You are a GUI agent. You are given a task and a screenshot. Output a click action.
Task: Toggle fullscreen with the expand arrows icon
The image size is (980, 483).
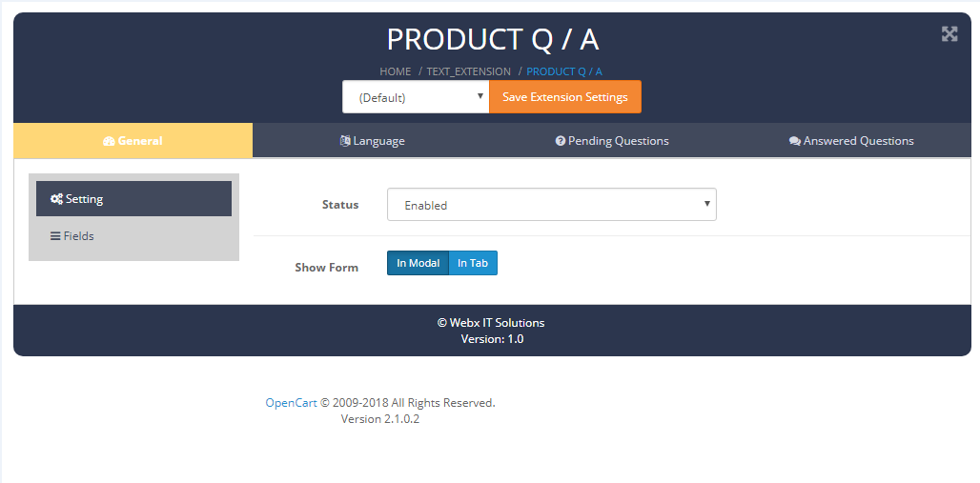949,34
